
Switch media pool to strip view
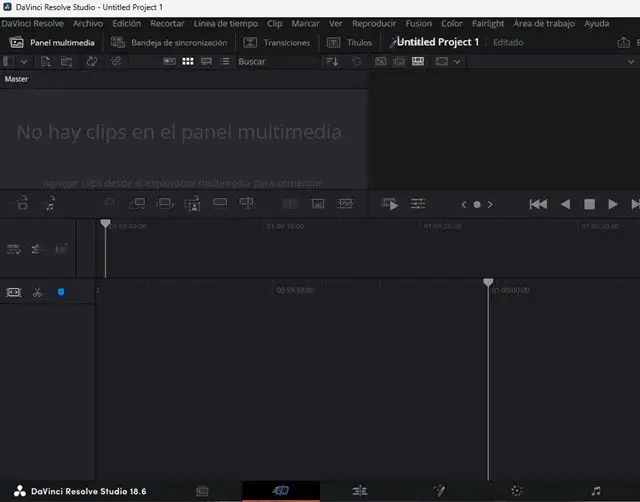206,62
